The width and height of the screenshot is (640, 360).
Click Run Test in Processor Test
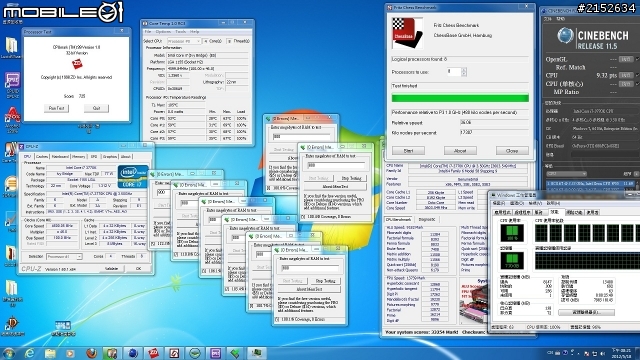click(56, 108)
